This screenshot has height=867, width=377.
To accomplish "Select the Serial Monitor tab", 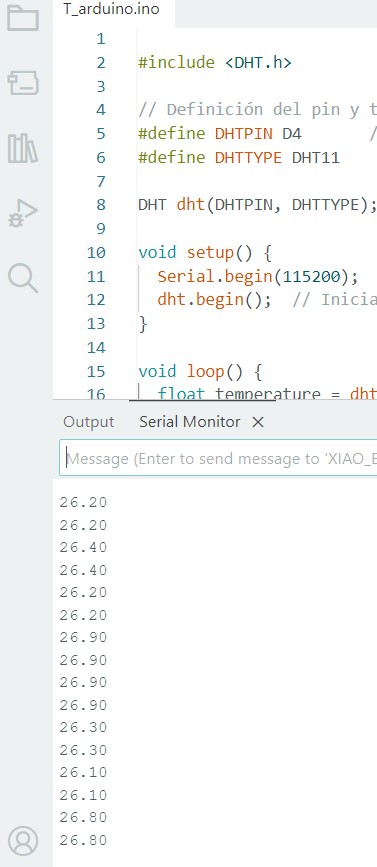I will click(190, 422).
